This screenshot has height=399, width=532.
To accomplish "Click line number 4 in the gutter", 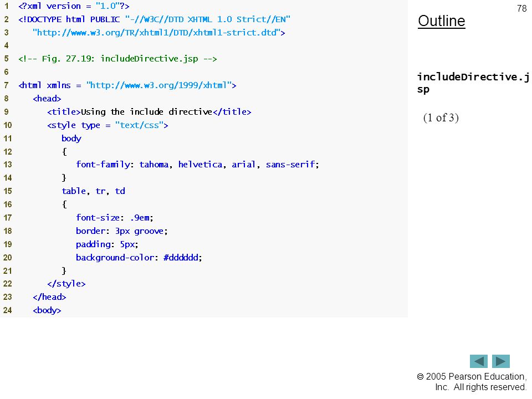I will coord(7,45).
